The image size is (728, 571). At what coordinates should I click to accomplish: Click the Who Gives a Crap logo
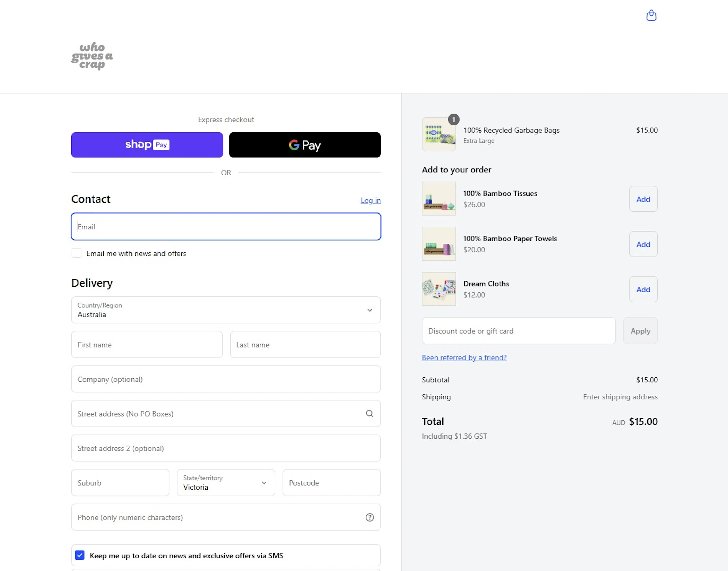pos(92,56)
